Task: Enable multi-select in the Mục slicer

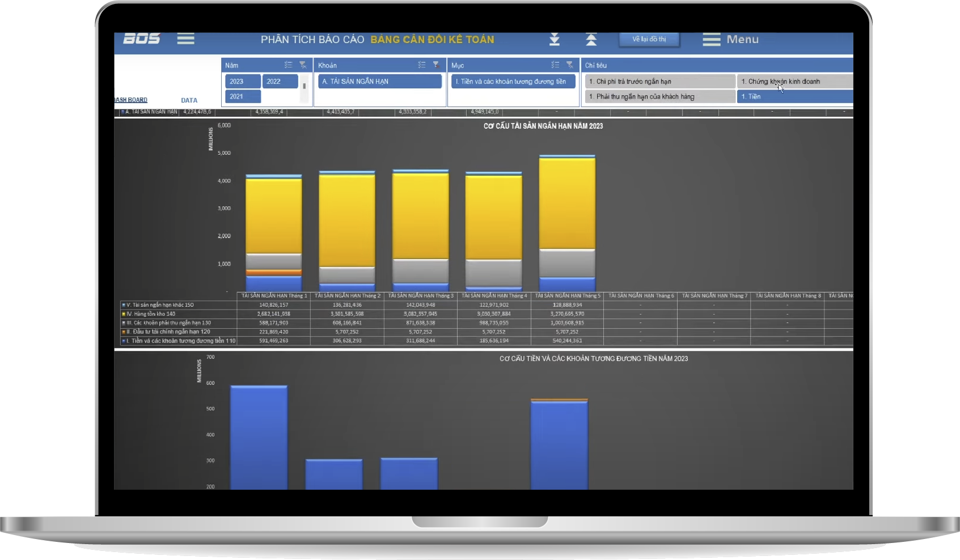Action: (555, 65)
